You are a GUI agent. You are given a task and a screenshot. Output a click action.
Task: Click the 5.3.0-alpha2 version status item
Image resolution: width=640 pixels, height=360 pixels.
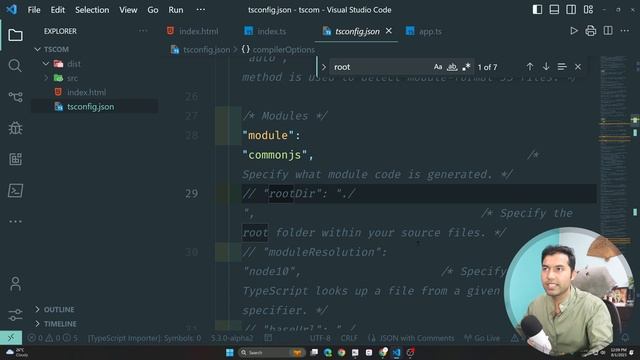point(232,338)
